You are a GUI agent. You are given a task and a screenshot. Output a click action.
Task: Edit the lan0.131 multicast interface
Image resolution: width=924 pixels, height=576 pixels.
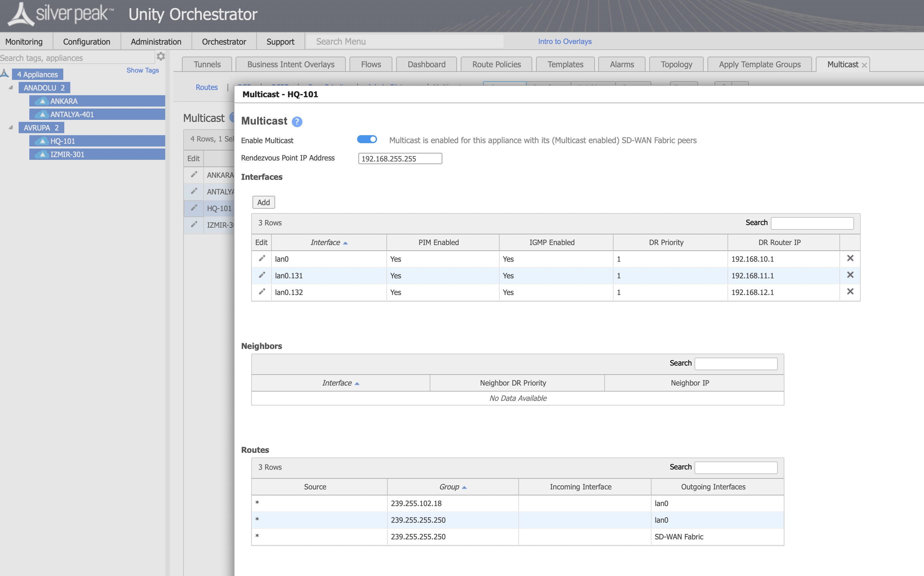point(261,275)
